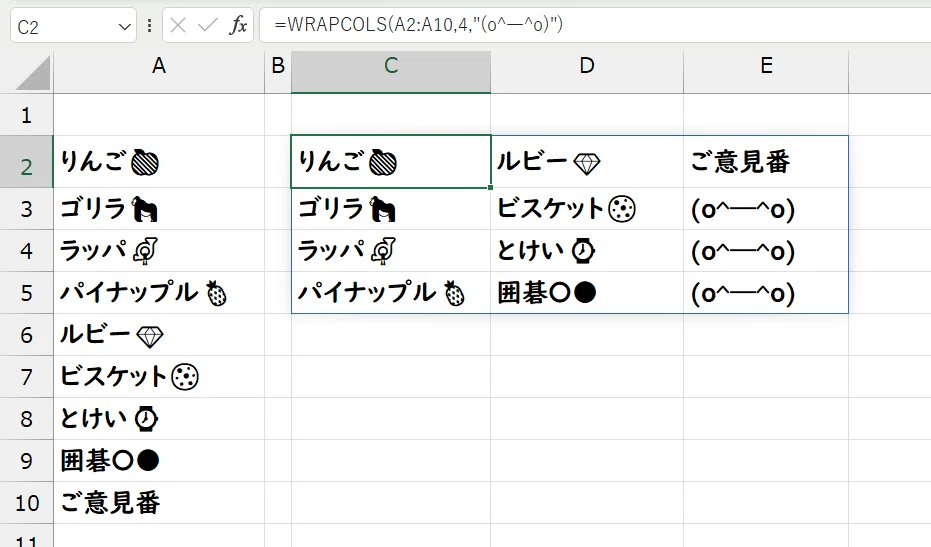Click cell A8 containing とけい
Screen dimensions: 931x547
159,419
